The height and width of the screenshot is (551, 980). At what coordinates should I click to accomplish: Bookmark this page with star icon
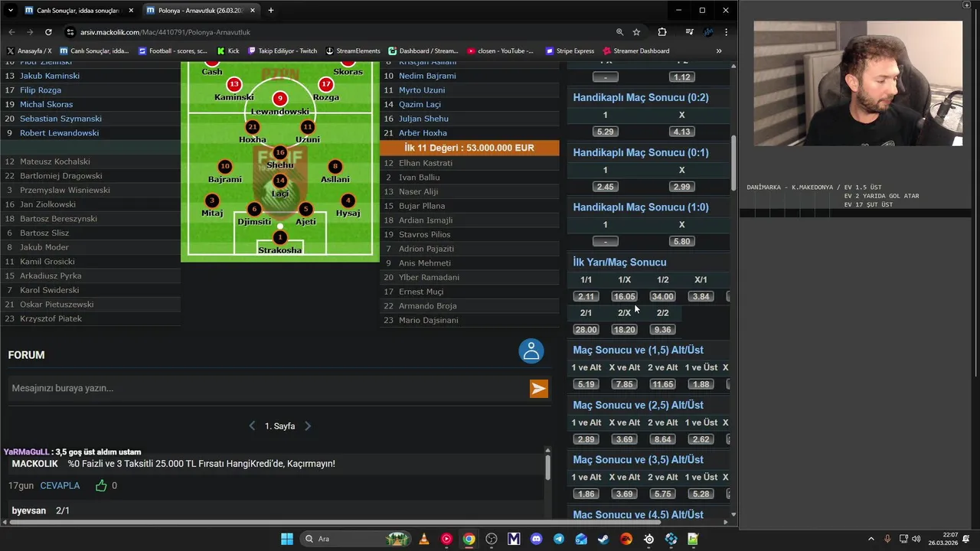(x=636, y=32)
